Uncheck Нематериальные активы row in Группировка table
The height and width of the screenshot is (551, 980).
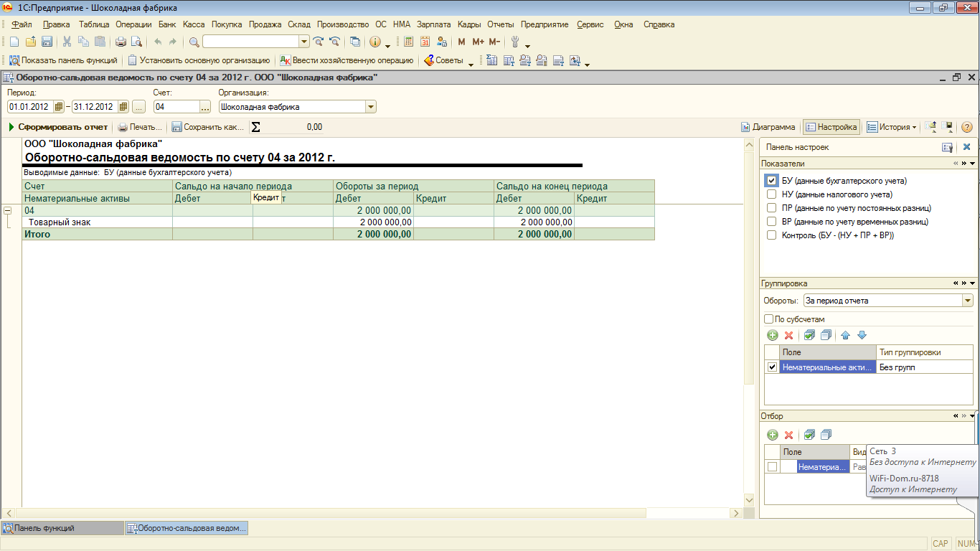click(772, 367)
